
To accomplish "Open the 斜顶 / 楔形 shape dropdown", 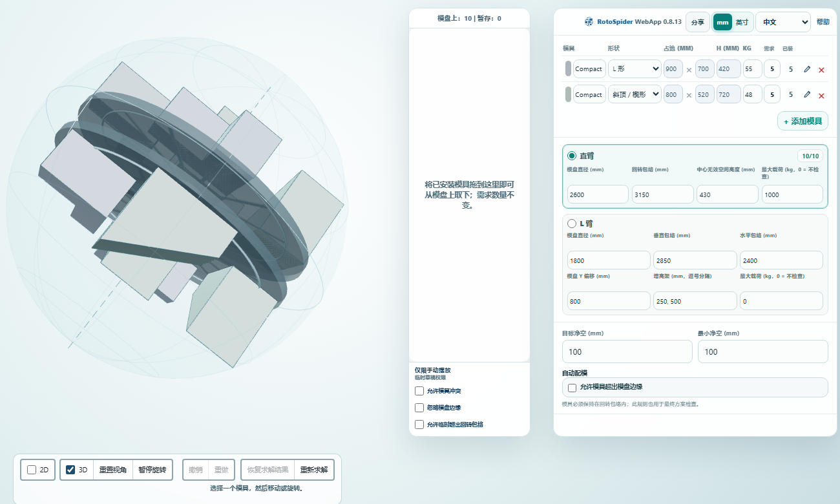I will [635, 94].
